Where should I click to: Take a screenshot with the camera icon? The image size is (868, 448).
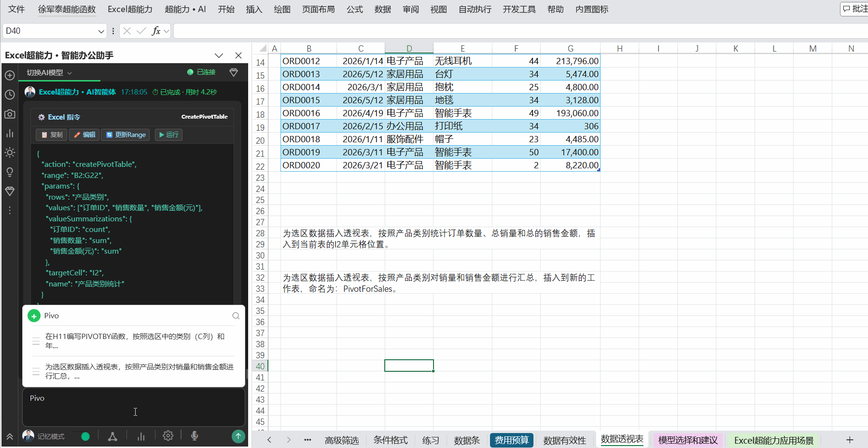10,114
